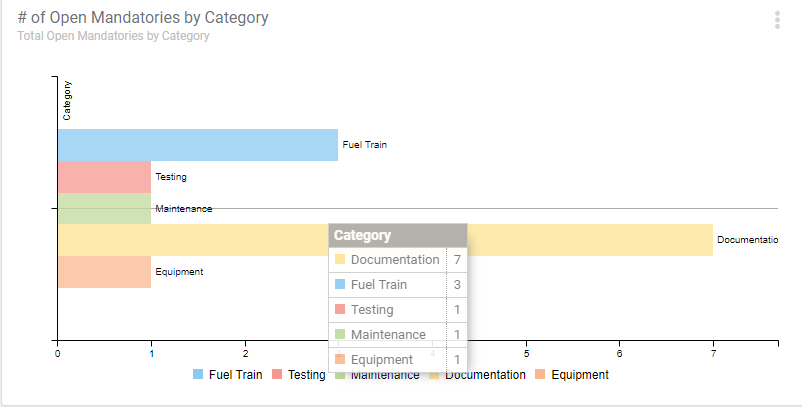Click the red Testing bar
The height and width of the screenshot is (407, 802).
pyautogui.click(x=104, y=177)
